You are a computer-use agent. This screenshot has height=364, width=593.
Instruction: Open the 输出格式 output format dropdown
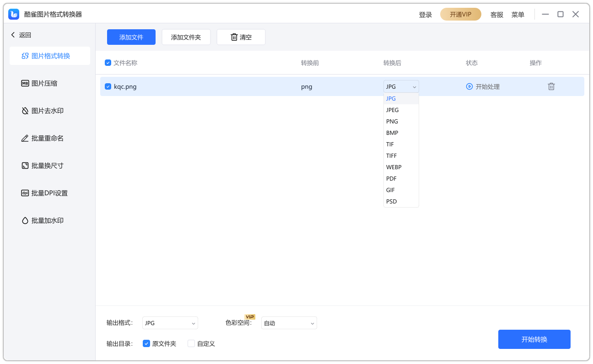[x=170, y=323]
